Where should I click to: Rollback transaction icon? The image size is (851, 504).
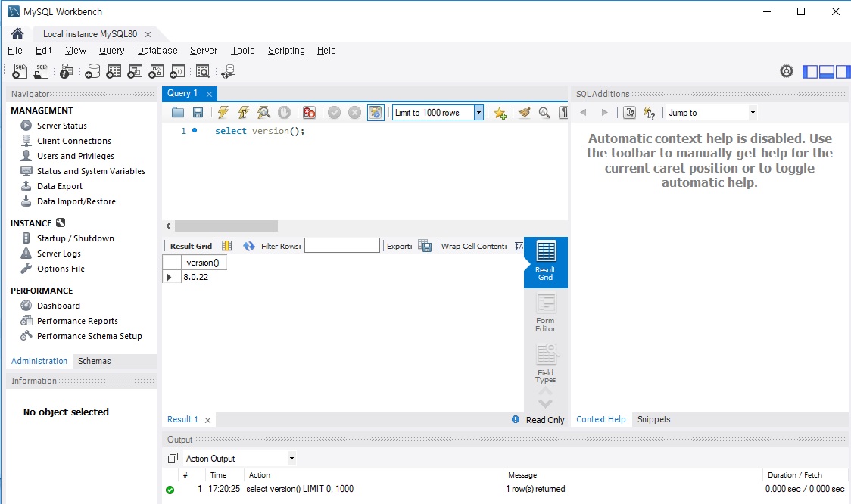(354, 112)
